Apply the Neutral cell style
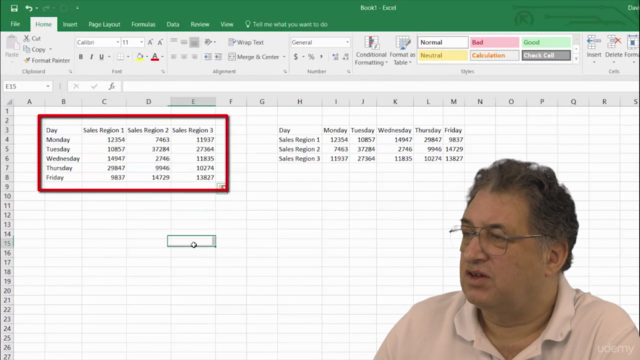Screen dimensions: 640x360 pyautogui.click(x=442, y=55)
